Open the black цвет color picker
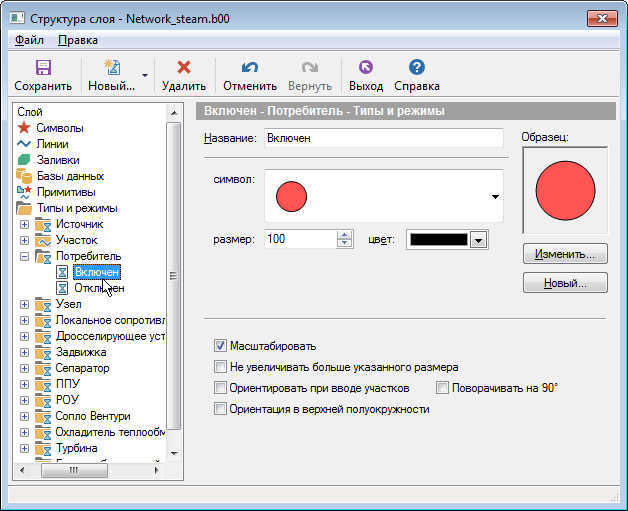The width and height of the screenshot is (628, 511). click(x=478, y=240)
